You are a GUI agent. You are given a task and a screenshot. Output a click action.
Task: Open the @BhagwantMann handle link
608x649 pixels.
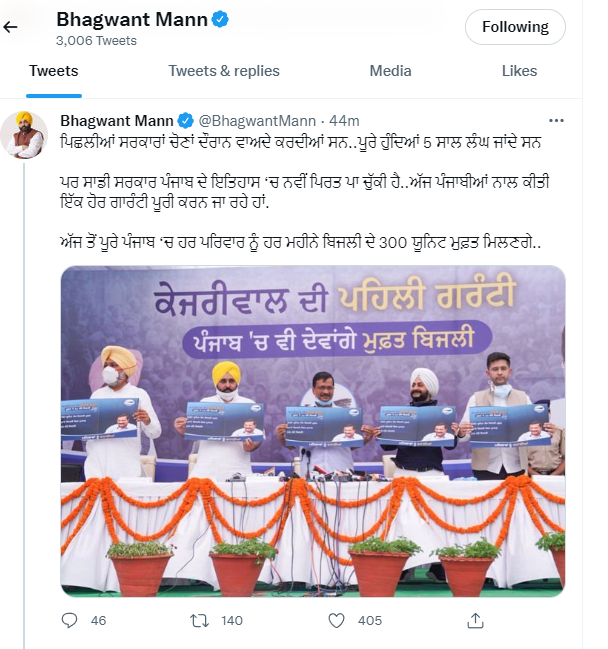[x=257, y=121]
